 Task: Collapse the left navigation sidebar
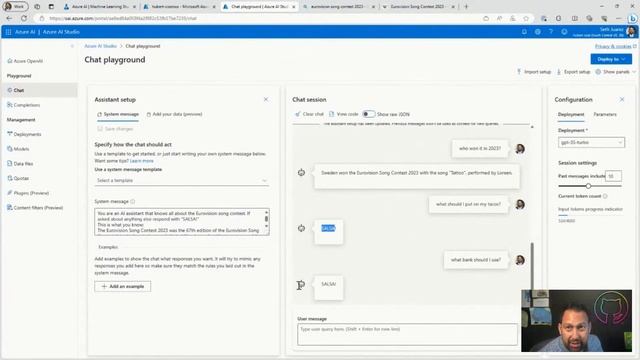72,46
